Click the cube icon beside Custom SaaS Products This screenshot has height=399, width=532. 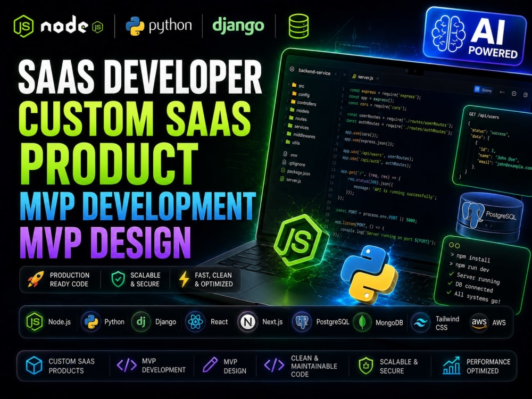click(34, 365)
